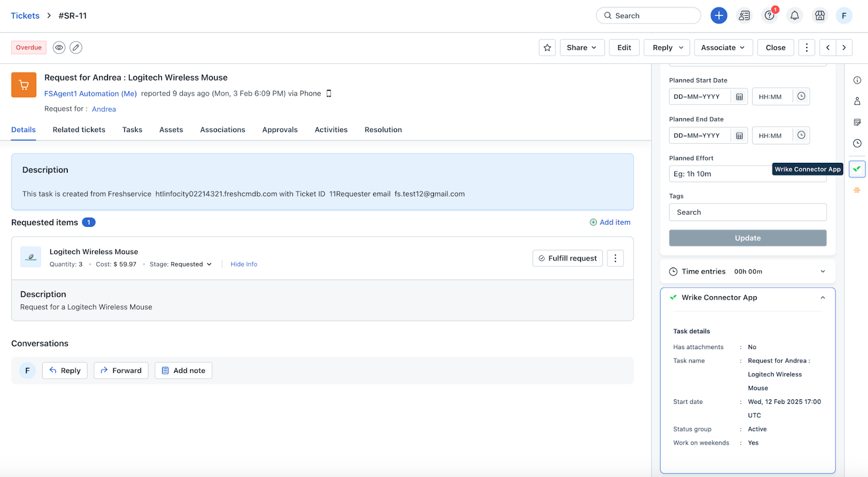Viewport: 868px width, 477px height.
Task: Click the orange lines app sidebar icon
Action: (857, 190)
